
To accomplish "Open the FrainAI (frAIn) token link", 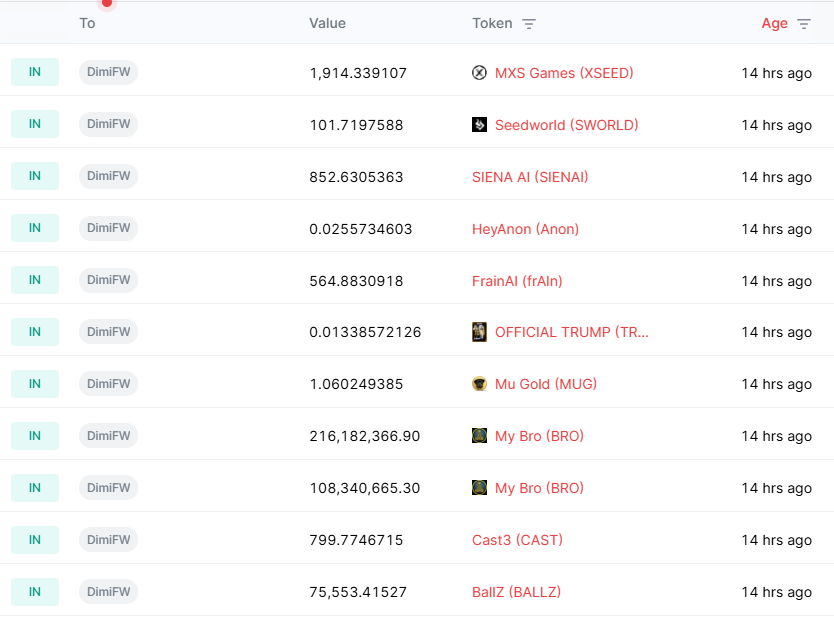I will [x=518, y=281].
